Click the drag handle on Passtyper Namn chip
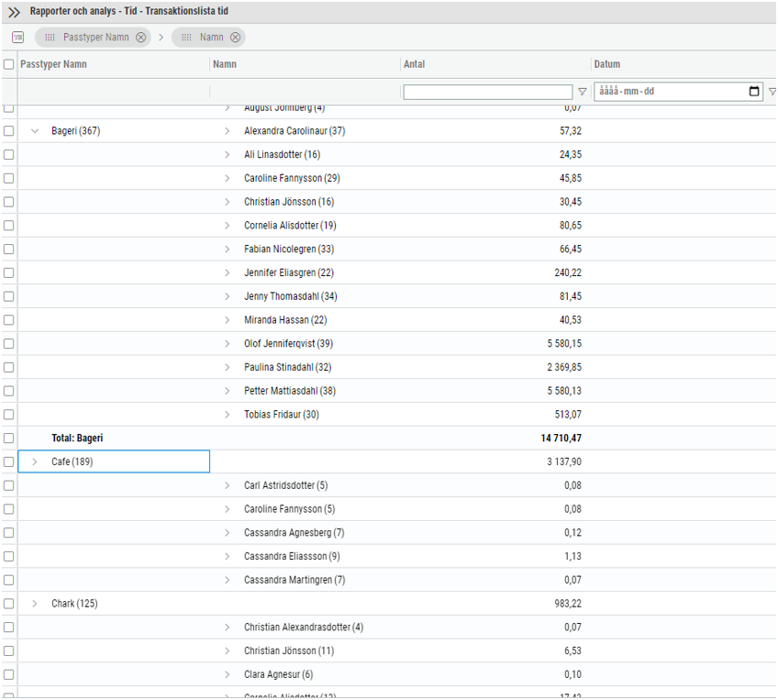This screenshot has width=778, height=700. tap(50, 38)
